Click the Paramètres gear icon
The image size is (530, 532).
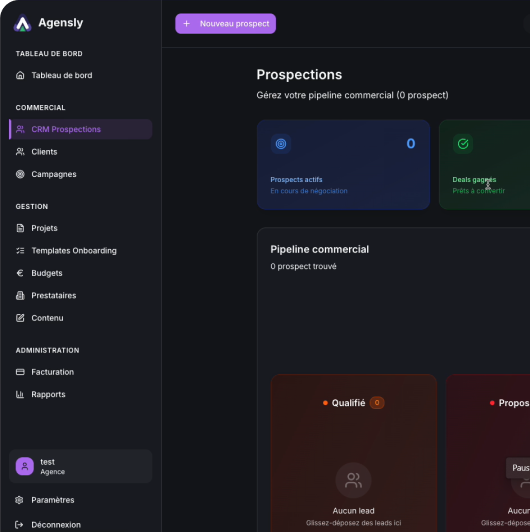click(19, 500)
